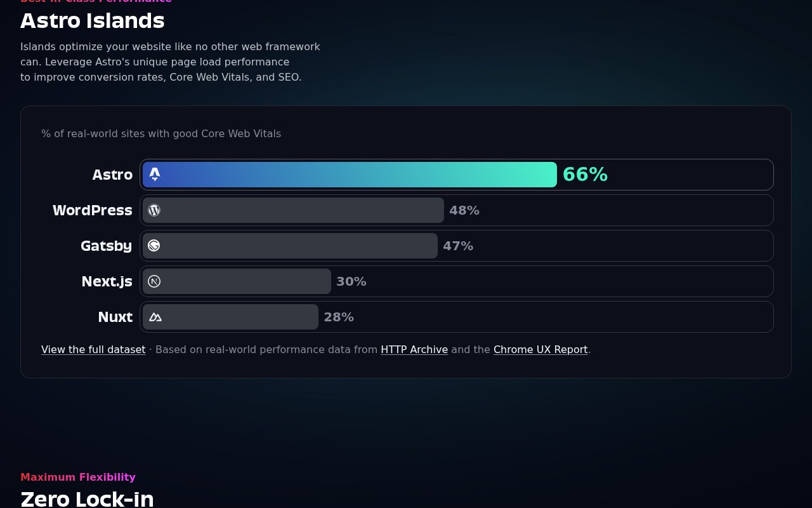Click the WordPress logo icon

(x=154, y=210)
